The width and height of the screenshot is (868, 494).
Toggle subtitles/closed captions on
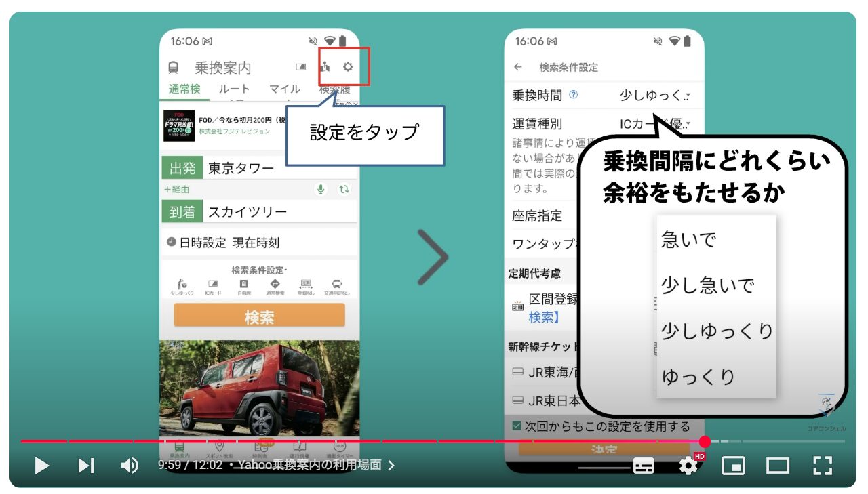tap(644, 466)
